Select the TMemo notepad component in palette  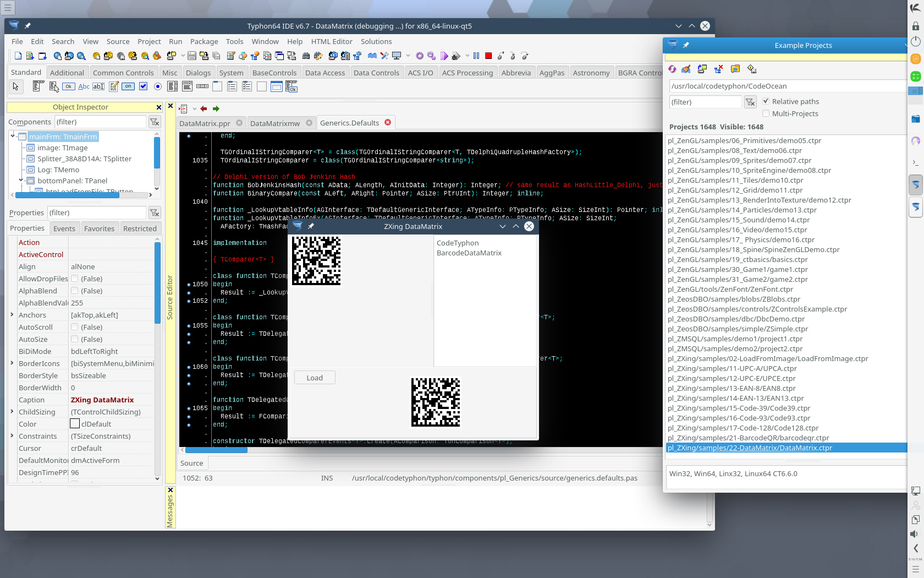click(114, 86)
